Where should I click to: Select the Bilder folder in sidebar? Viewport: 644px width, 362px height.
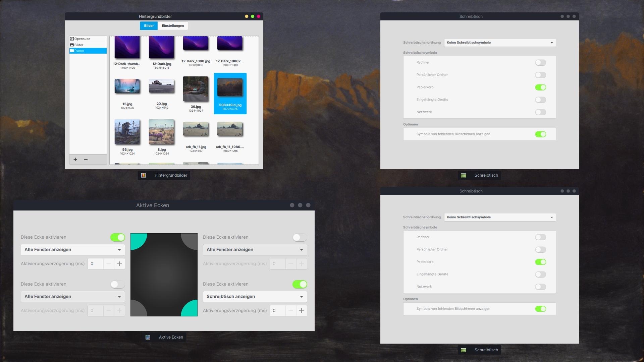coord(79,45)
